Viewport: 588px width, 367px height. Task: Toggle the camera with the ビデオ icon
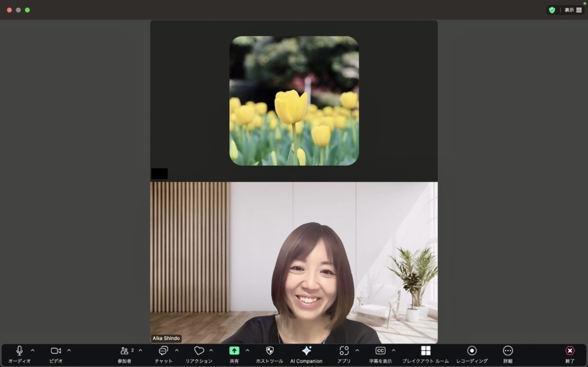(x=56, y=351)
